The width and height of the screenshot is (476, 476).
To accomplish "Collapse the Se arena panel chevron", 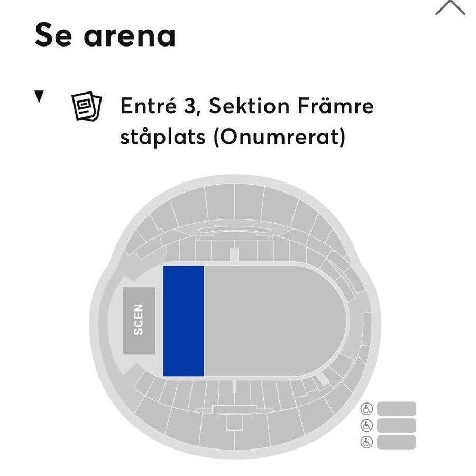I will [x=450, y=7].
